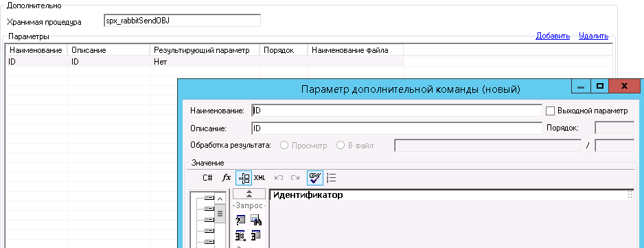Image resolution: width=644 pixels, height=248 pixels.
Task: Enable the Выходной параметр checkbox
Action: (551, 111)
